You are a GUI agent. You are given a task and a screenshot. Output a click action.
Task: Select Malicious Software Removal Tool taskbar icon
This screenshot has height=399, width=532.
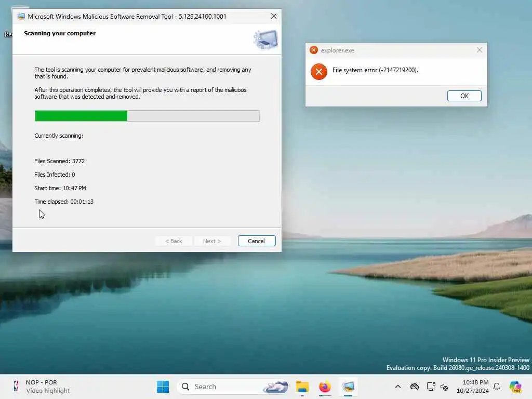[x=348, y=387]
